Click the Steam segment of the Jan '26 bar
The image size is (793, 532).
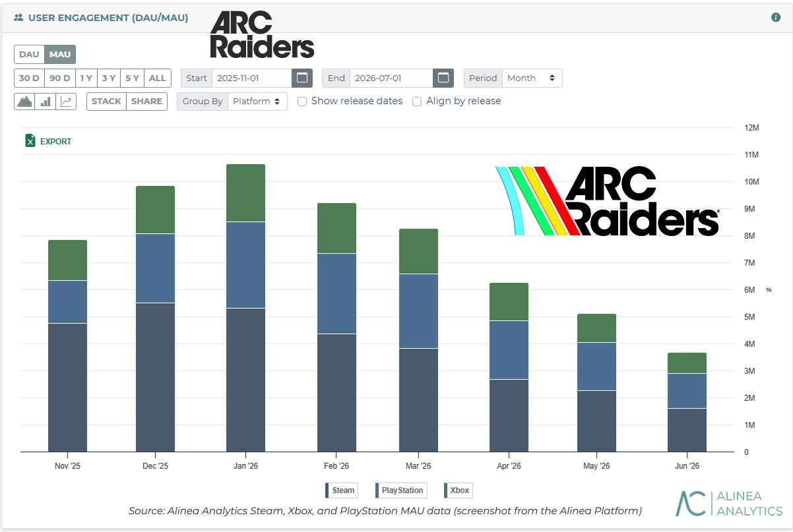tap(246, 380)
